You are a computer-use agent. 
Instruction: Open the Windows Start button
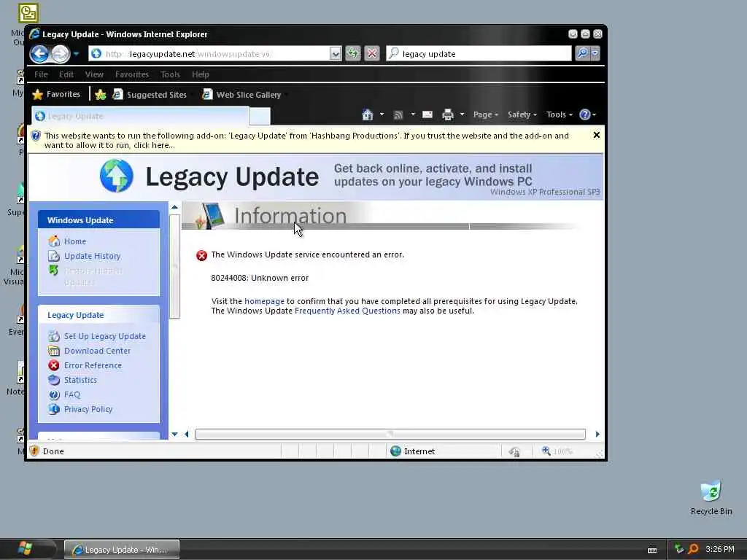point(25,549)
